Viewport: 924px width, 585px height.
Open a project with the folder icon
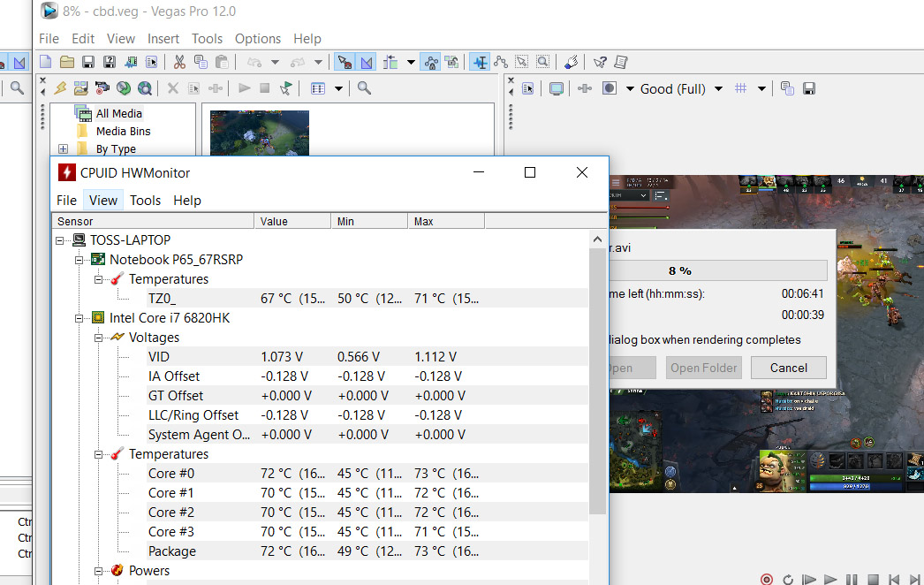click(66, 62)
